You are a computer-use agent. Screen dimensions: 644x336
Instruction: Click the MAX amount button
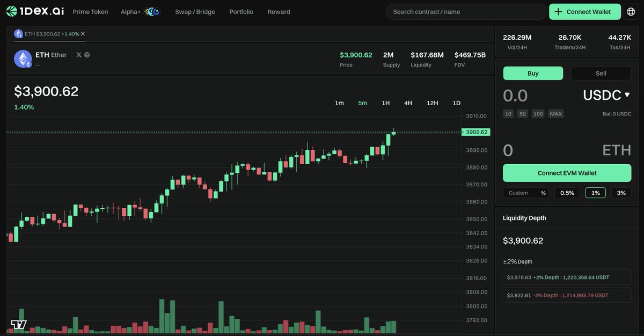pyautogui.click(x=556, y=114)
